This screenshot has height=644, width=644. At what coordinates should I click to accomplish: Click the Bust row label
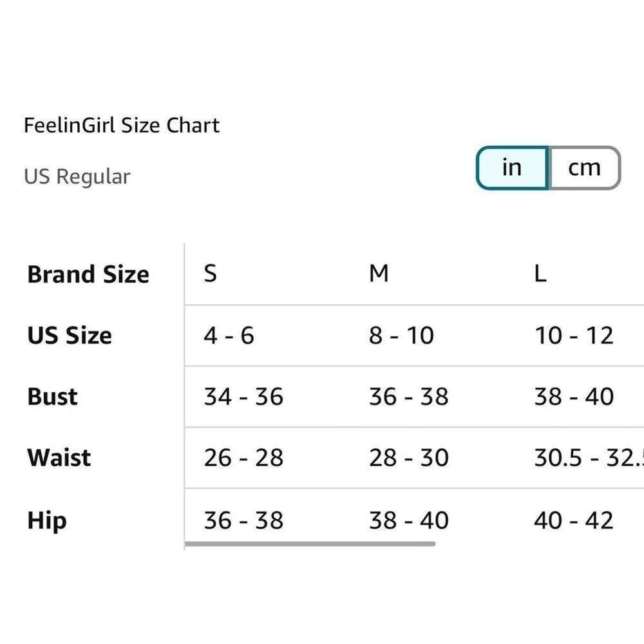coord(51,397)
